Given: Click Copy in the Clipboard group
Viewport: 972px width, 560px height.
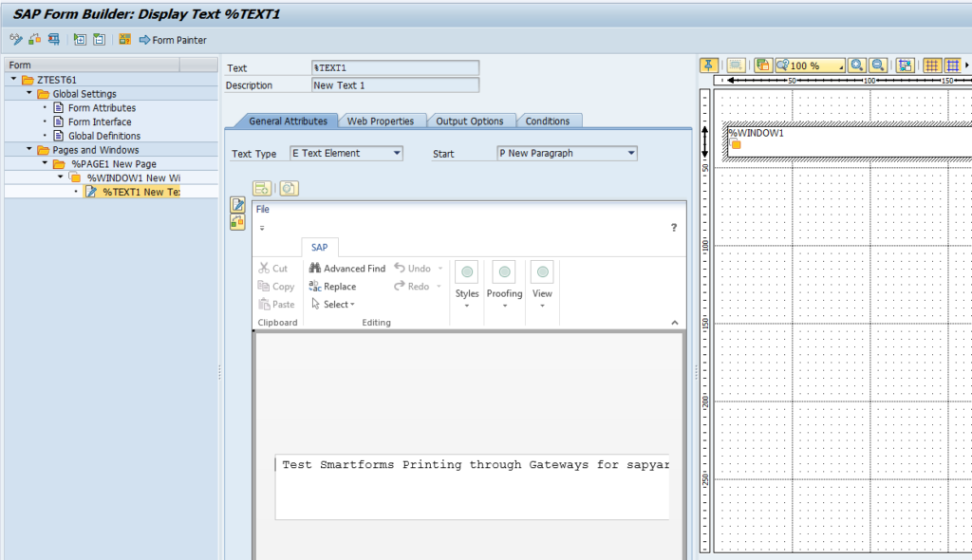Looking at the screenshot, I should click(x=276, y=287).
